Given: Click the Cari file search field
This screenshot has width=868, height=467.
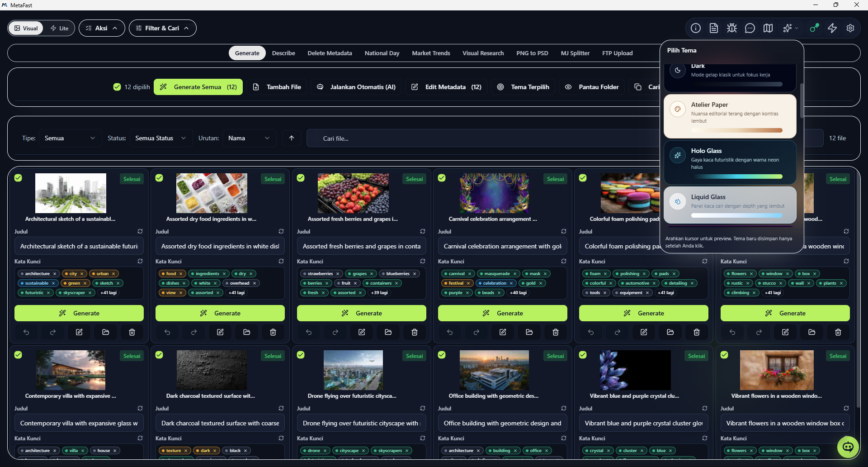Looking at the screenshot, I should point(484,138).
